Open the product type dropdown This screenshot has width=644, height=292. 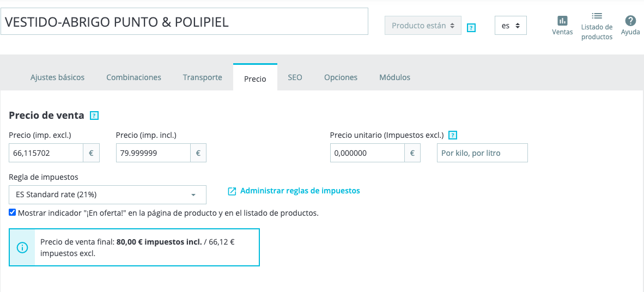click(423, 26)
